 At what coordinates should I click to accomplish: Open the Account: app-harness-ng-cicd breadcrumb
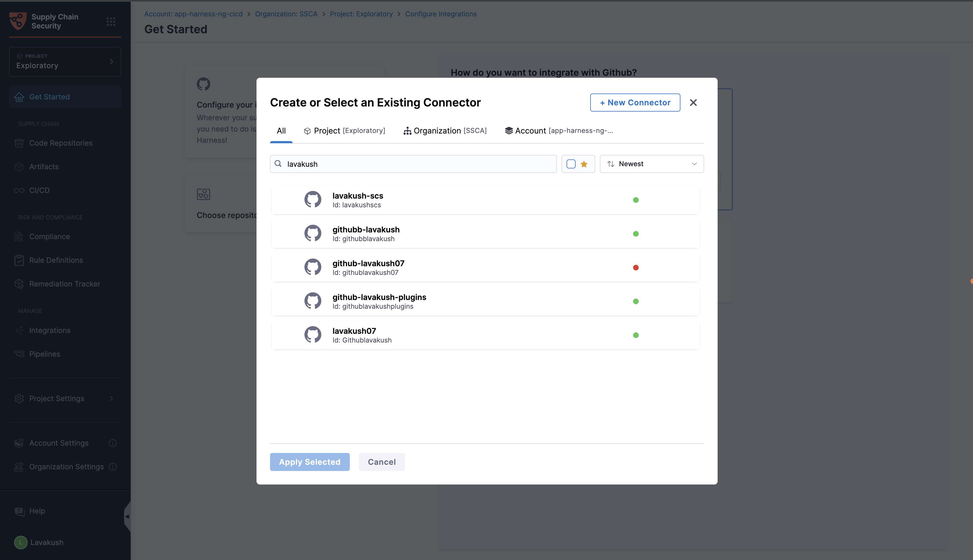[194, 14]
